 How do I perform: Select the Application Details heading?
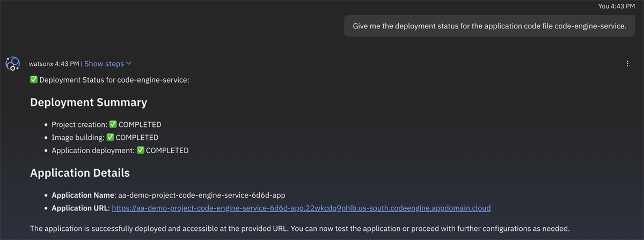click(80, 173)
